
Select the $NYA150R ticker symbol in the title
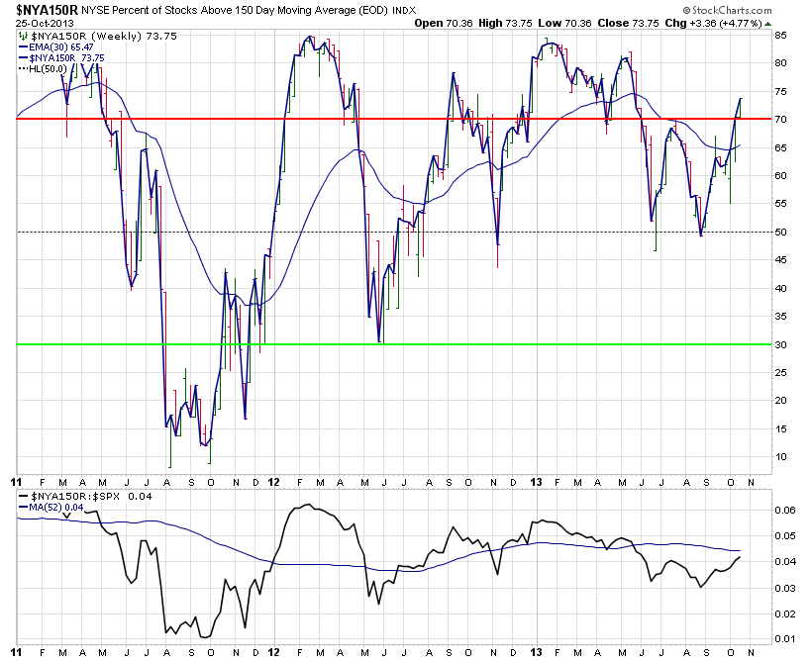point(48,9)
